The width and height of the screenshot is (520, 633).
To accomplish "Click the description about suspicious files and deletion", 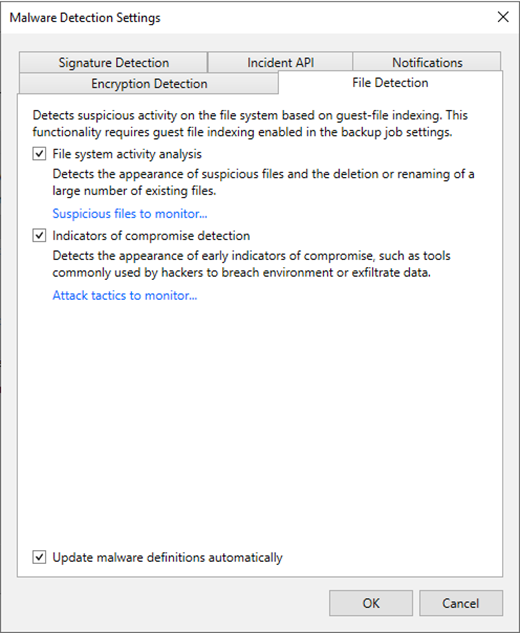I will (x=263, y=182).
